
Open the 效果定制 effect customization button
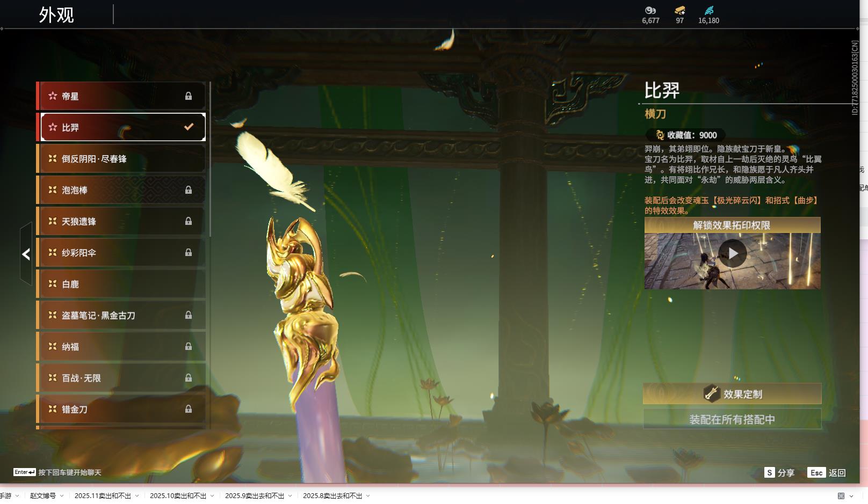coord(732,393)
